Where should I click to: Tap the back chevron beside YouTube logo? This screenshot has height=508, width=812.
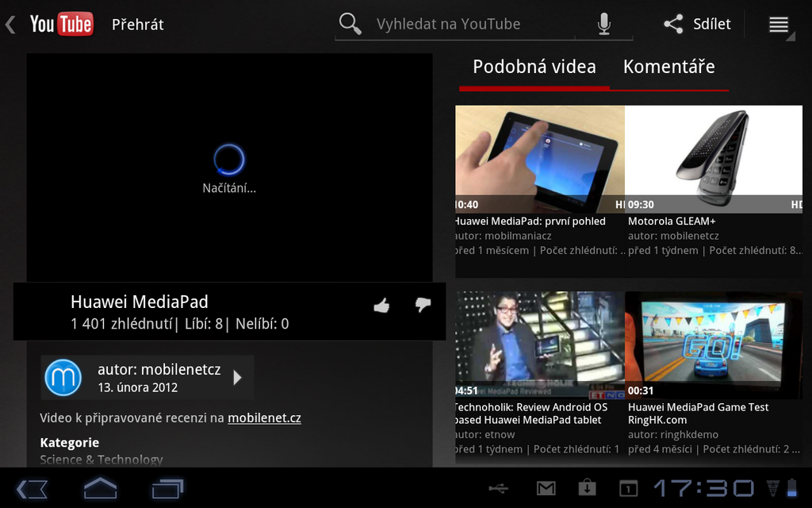pos(10,24)
